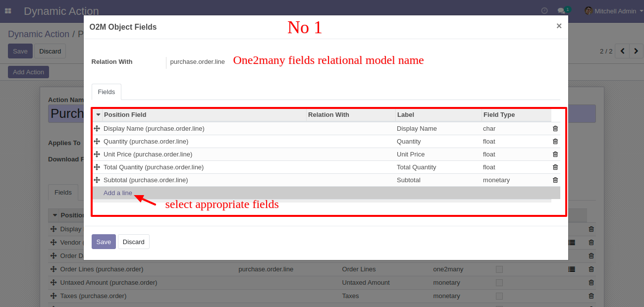Click the monetary field type cell

pos(496,180)
